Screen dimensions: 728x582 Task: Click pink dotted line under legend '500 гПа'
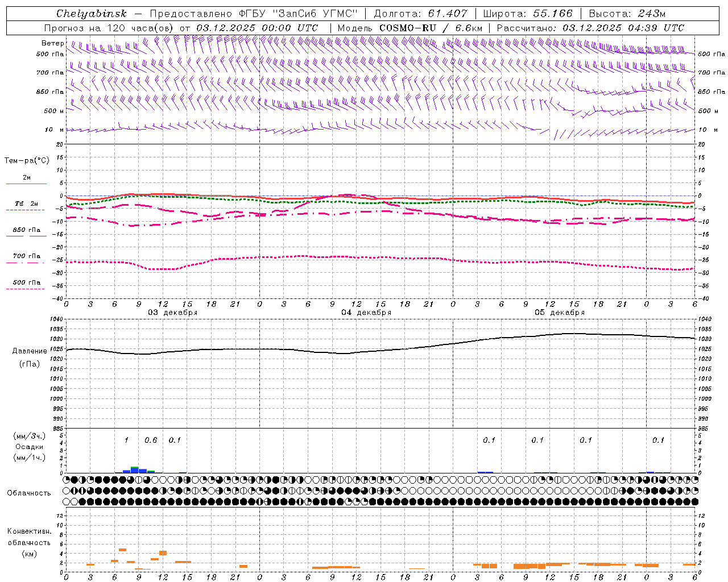coord(25,289)
